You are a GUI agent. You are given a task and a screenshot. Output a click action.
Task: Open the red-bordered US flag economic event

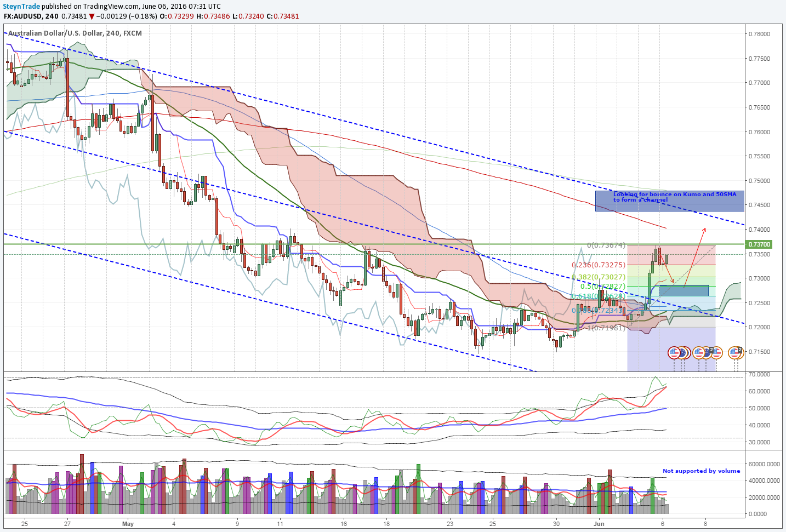[x=674, y=353]
